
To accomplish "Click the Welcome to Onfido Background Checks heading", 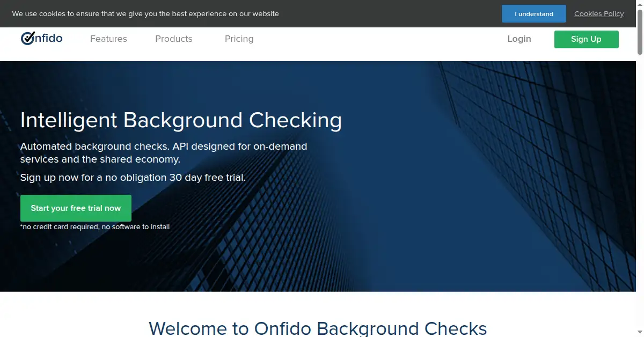I will pos(318,328).
